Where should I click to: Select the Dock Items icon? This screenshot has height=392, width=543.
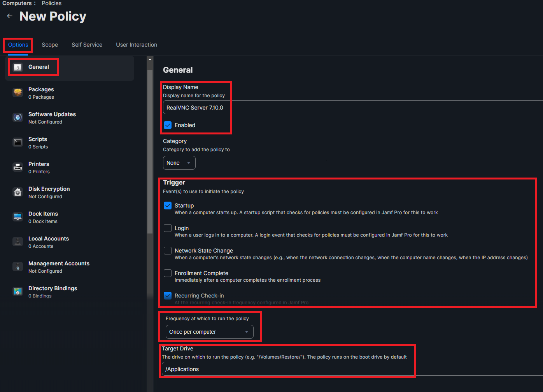click(18, 217)
